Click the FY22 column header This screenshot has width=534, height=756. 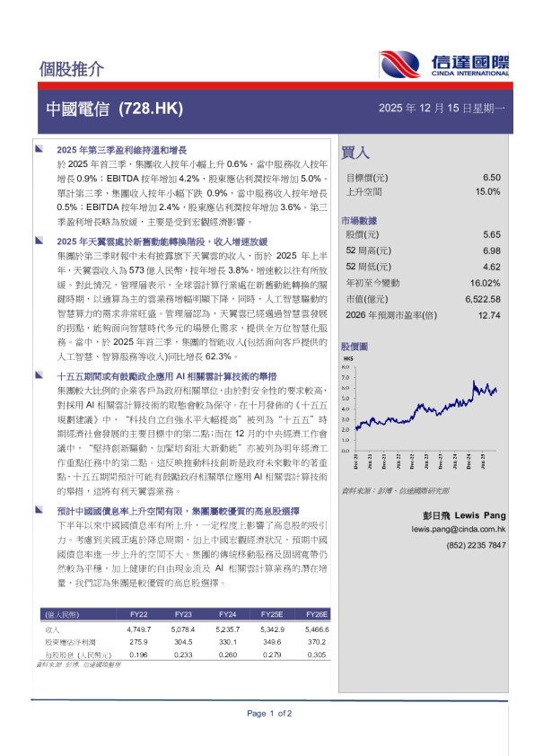[139, 614]
